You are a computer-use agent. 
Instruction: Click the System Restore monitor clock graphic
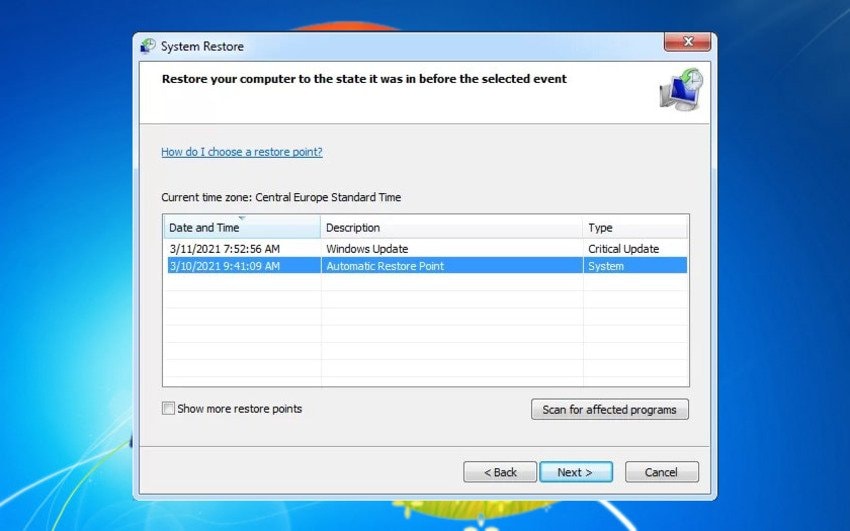(x=681, y=89)
